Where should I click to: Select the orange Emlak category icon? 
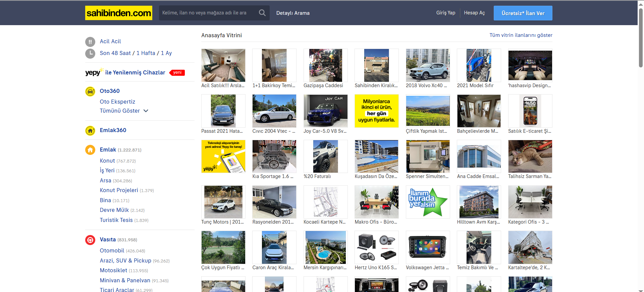90,150
